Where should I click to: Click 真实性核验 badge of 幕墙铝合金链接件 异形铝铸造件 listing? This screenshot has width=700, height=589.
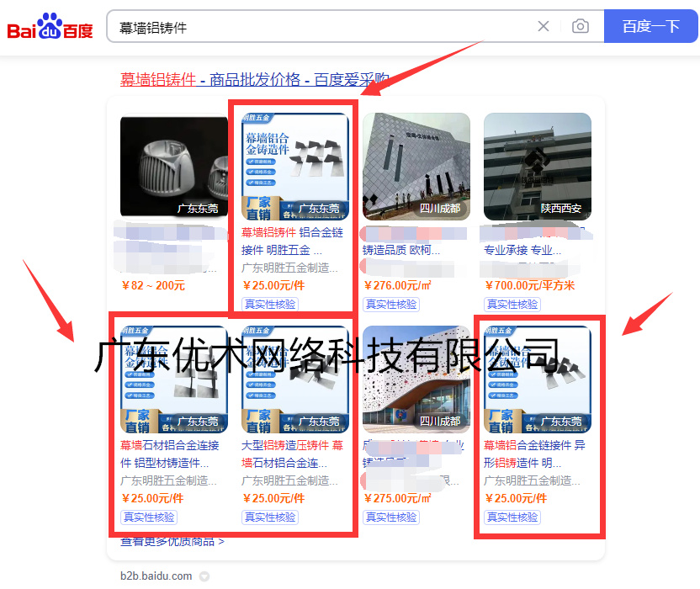click(512, 517)
